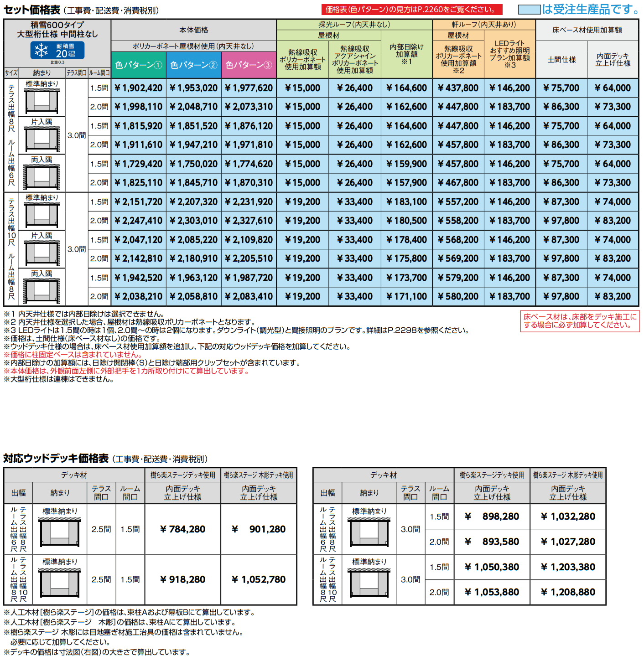
Task: Click the 軒ルーフ(内天井あり) header
Action: click(x=484, y=25)
